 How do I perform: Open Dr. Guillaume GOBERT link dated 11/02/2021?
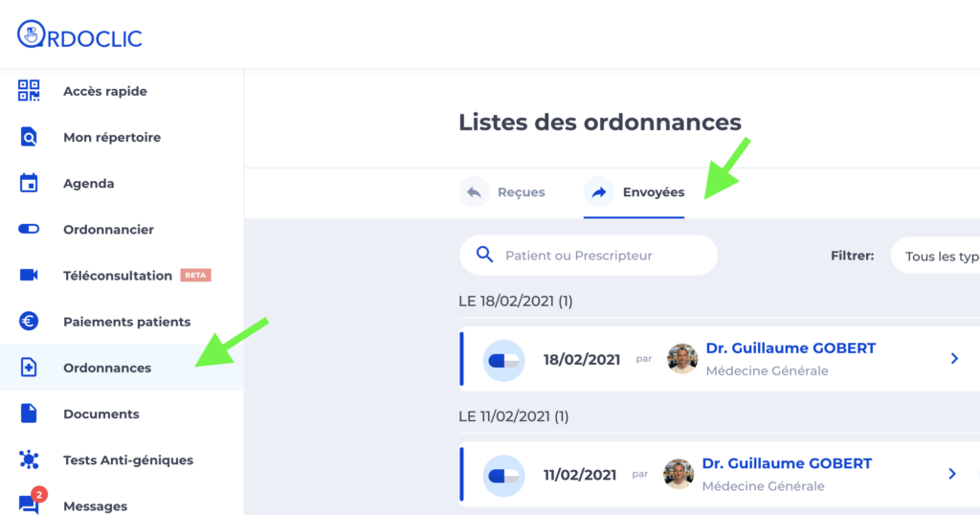coord(787,463)
